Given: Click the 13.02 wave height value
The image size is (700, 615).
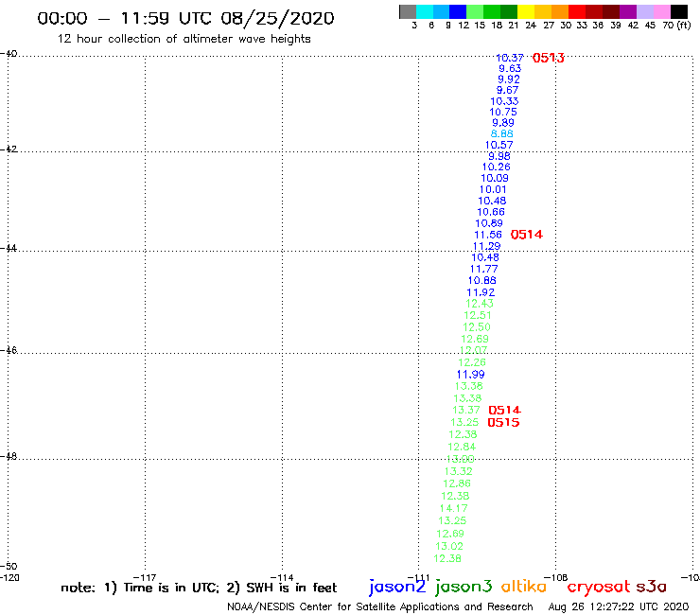Looking at the screenshot, I should 449,546.
